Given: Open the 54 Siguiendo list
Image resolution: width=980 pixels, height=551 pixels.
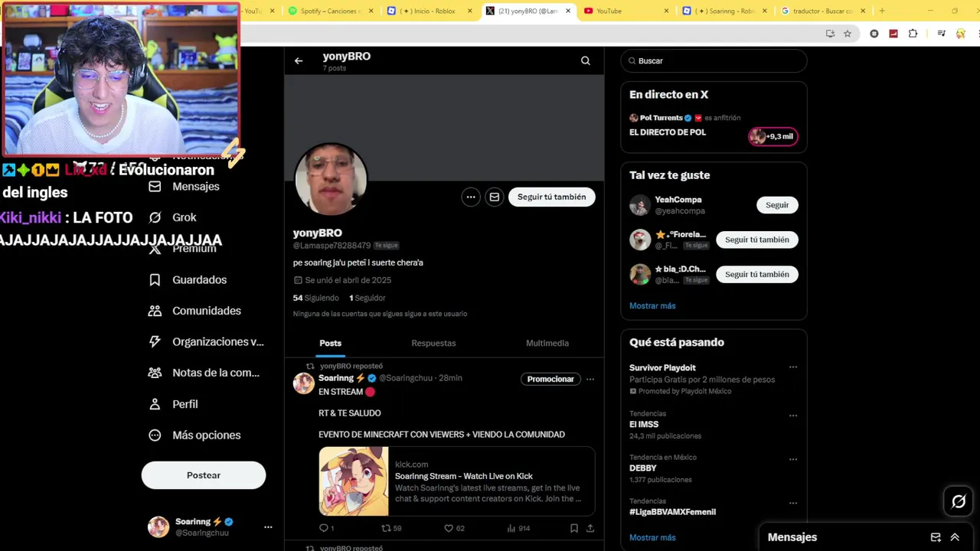Looking at the screenshot, I should point(315,298).
